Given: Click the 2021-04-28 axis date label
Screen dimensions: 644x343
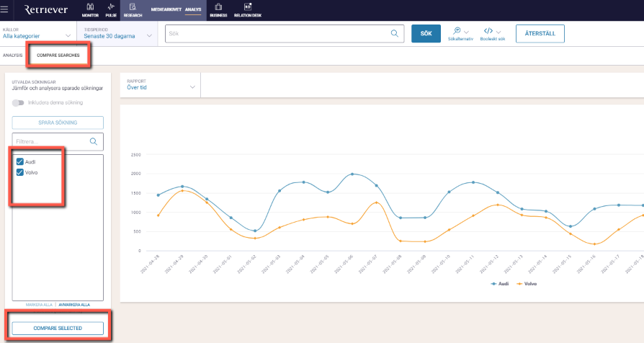Looking at the screenshot, I should pos(151,264).
